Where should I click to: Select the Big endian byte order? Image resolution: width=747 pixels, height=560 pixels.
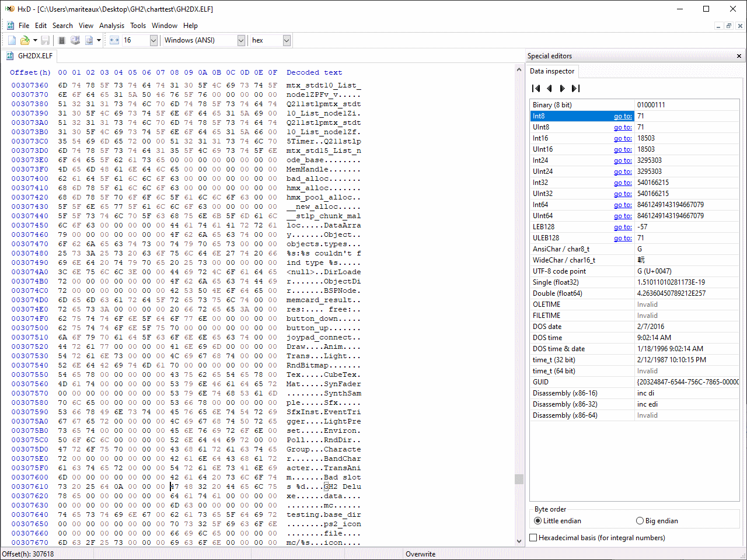(640, 521)
